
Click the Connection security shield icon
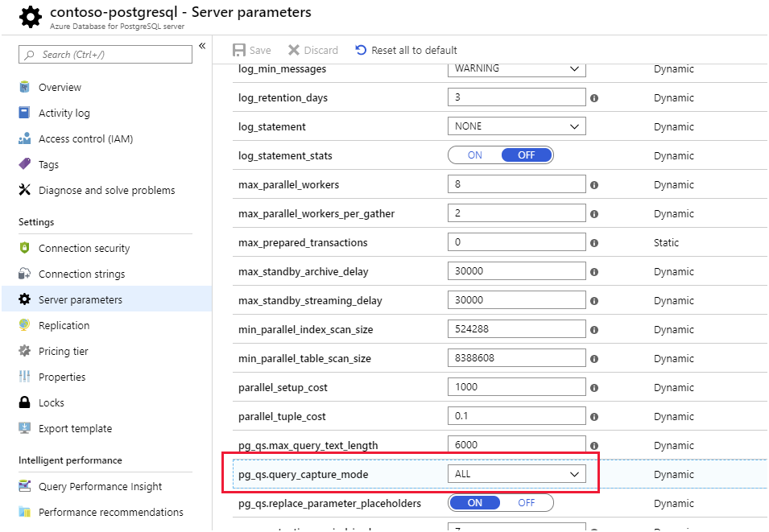(24, 248)
